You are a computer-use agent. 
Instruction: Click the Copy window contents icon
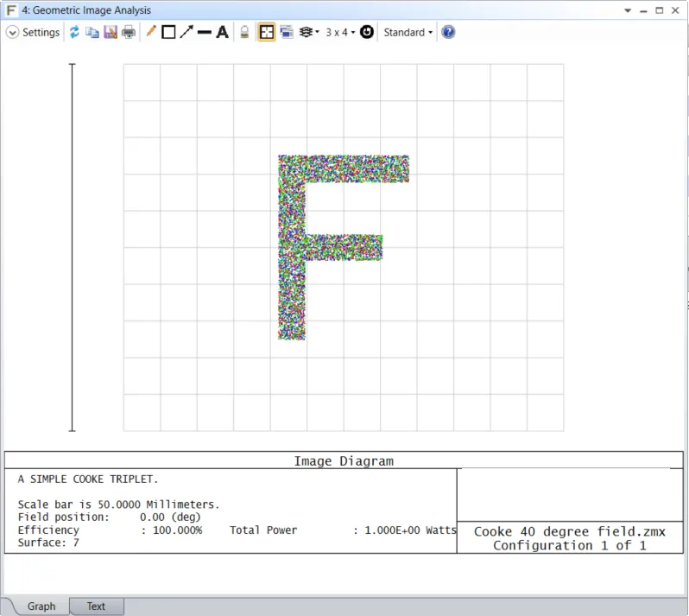point(92,32)
